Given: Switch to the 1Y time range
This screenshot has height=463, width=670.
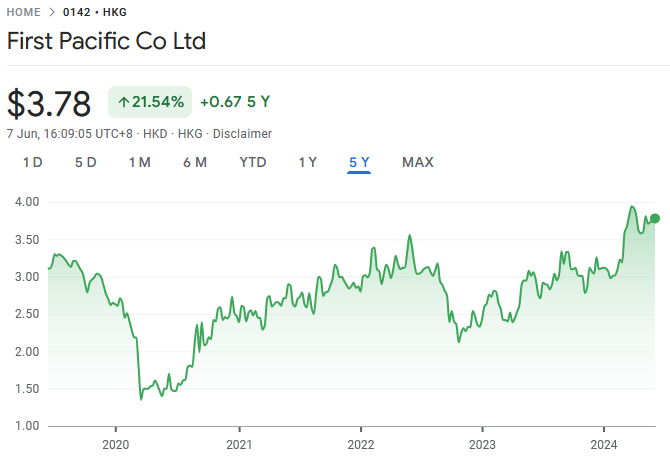Looking at the screenshot, I should tap(308, 162).
